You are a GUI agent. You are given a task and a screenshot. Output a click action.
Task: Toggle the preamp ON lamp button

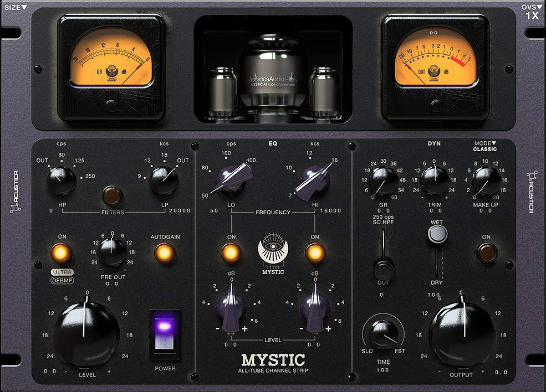click(x=60, y=253)
